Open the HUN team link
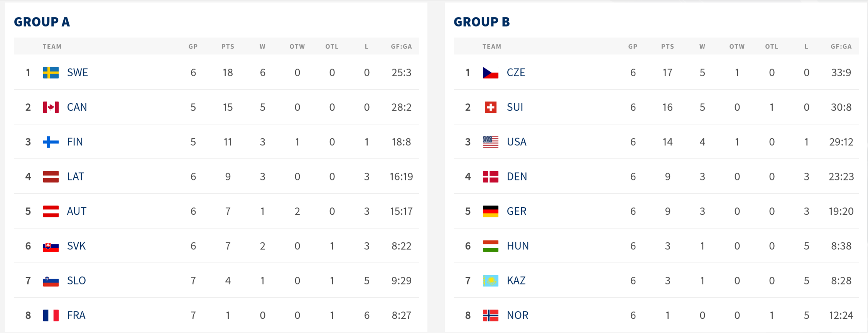The width and height of the screenshot is (868, 333). tap(518, 246)
